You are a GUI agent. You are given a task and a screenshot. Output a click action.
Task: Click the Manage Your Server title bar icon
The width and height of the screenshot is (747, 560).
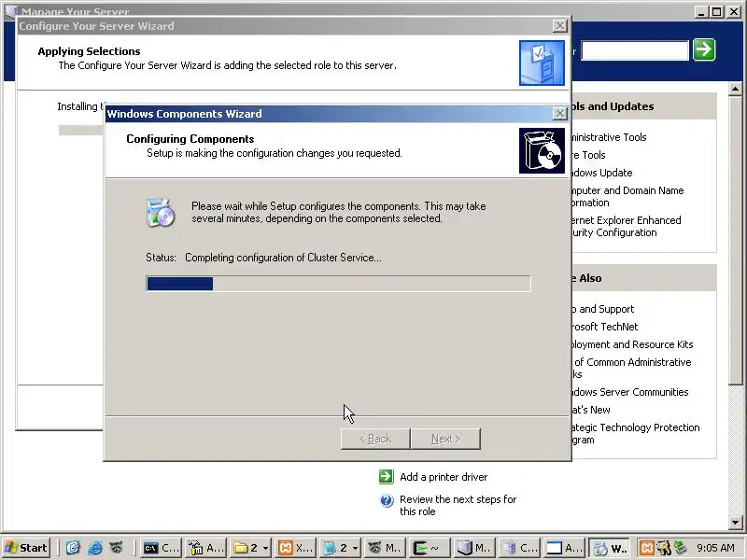coord(11,10)
